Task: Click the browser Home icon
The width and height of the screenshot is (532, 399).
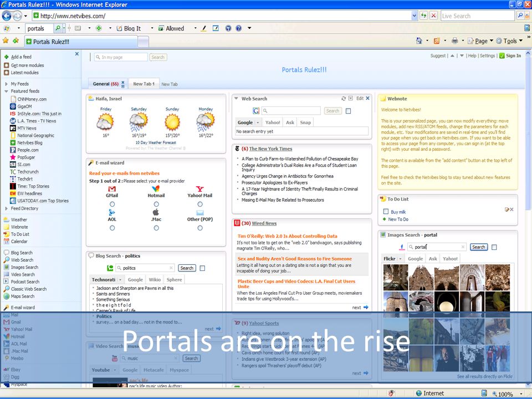Action: (419, 41)
